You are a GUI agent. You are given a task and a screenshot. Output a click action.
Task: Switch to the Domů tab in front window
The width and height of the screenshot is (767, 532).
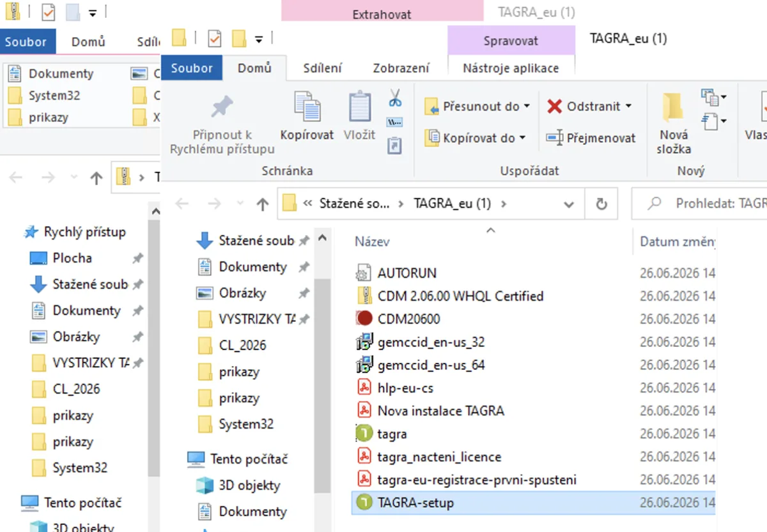pyautogui.click(x=254, y=68)
